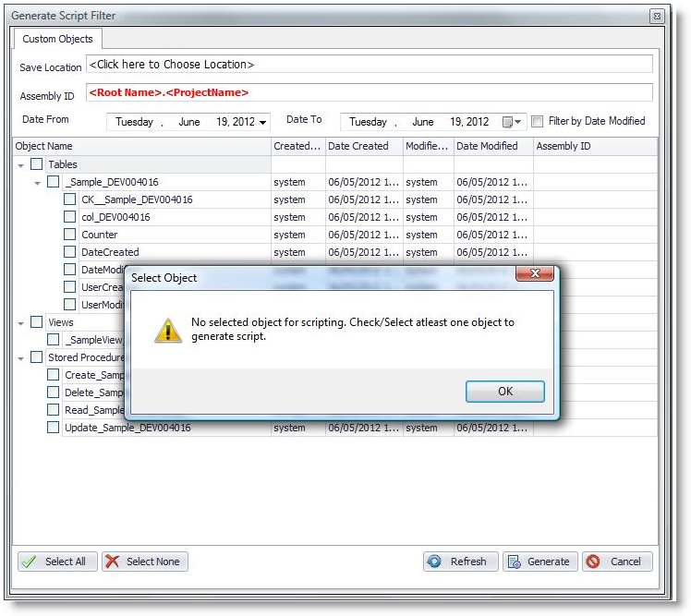This screenshot has width=691, height=616.
Task: Check the Update_Sample_DEV004016 checkbox
Action: [x=54, y=428]
